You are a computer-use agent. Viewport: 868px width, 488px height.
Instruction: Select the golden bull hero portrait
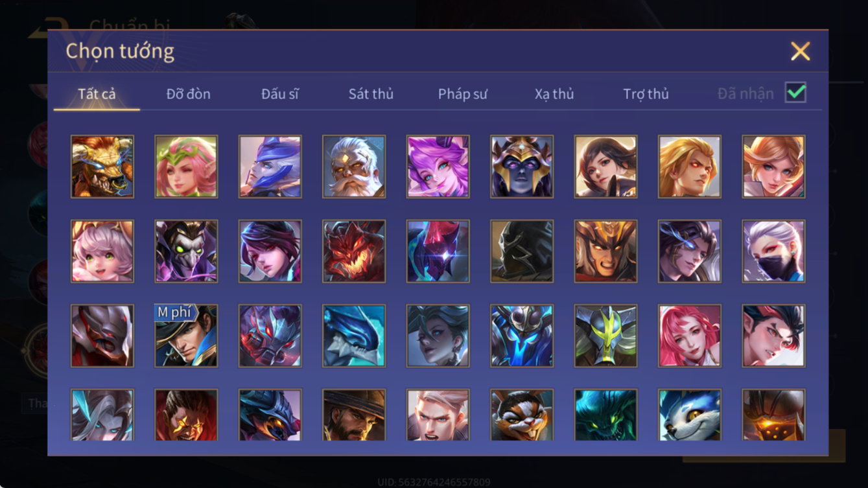point(102,167)
